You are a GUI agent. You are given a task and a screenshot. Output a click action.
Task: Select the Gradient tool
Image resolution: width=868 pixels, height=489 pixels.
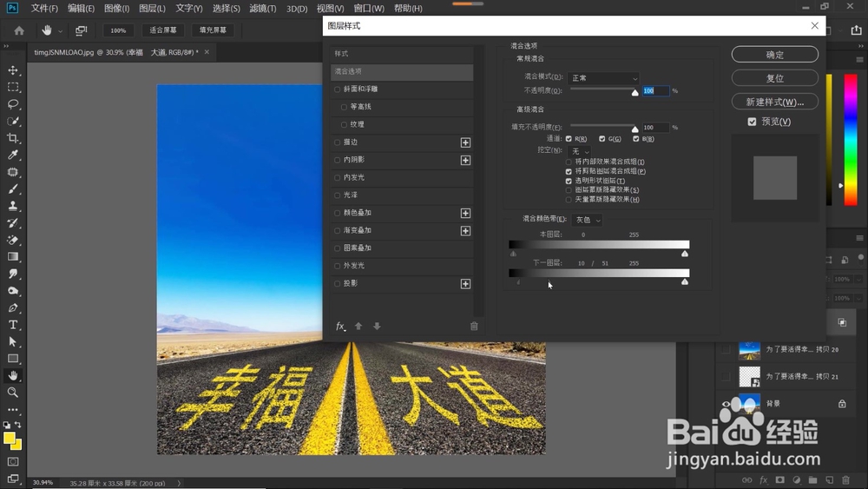pyautogui.click(x=13, y=257)
